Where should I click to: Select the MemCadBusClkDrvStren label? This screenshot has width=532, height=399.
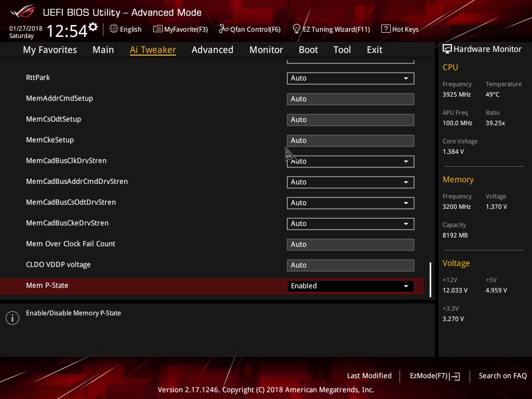[66, 161]
